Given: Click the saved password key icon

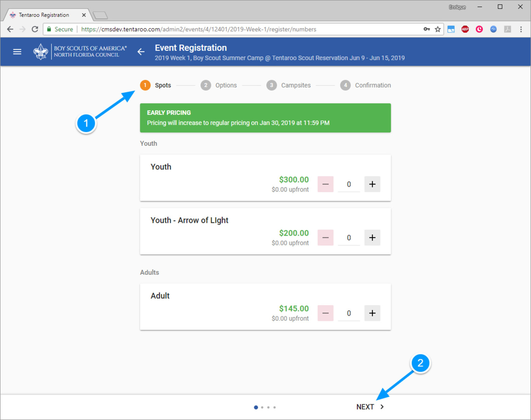Looking at the screenshot, I should [426, 29].
